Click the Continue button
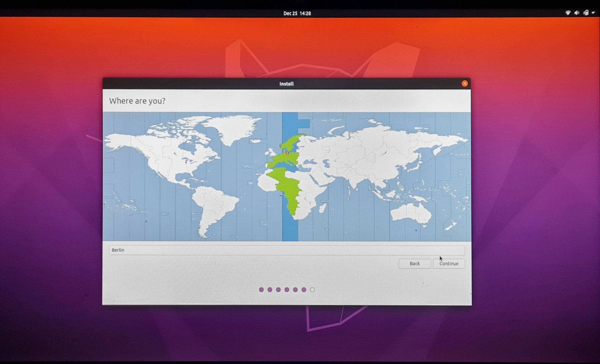Image resolution: width=600 pixels, height=364 pixels. pyautogui.click(x=449, y=263)
